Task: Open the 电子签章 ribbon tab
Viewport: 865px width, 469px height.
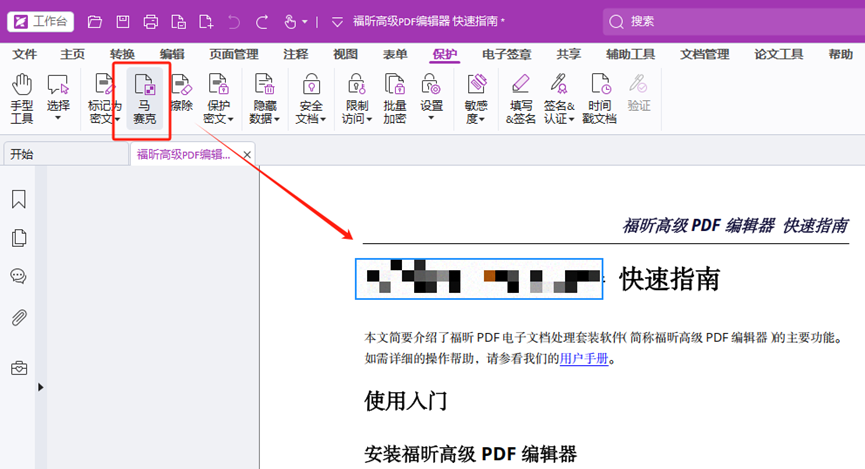Action: click(505, 54)
